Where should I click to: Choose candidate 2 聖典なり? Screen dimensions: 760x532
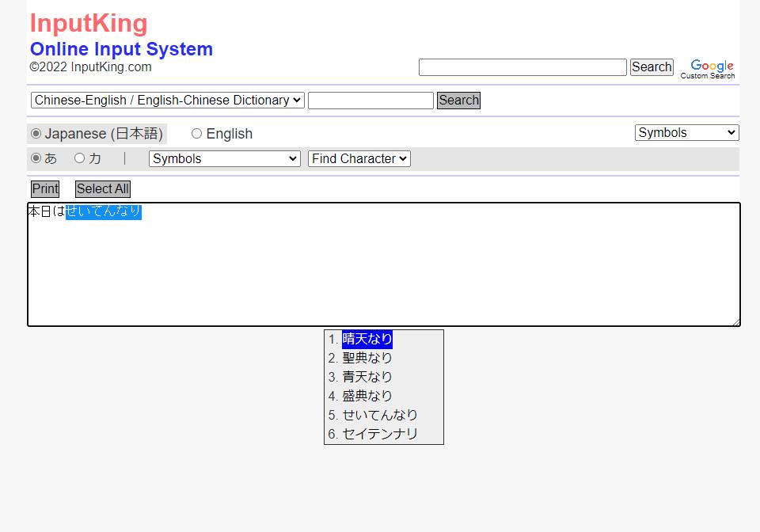367,358
